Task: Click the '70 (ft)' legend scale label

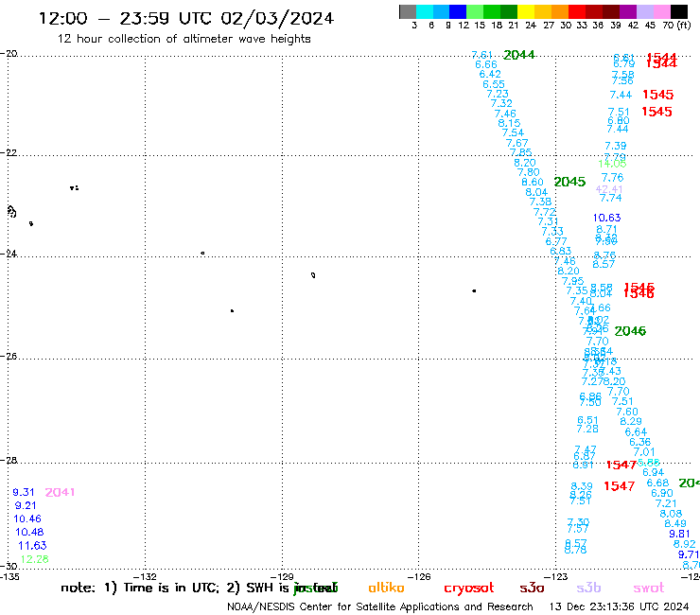Action: coord(676,25)
